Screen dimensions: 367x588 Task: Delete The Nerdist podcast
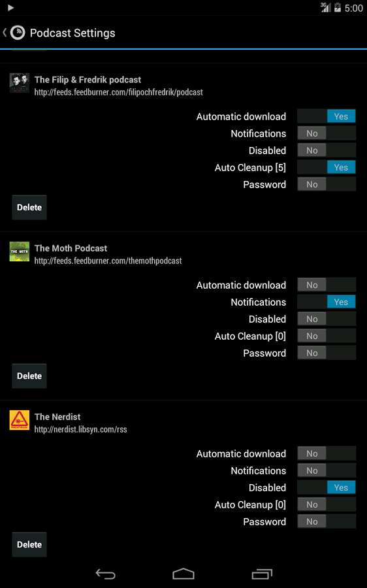coord(29,544)
